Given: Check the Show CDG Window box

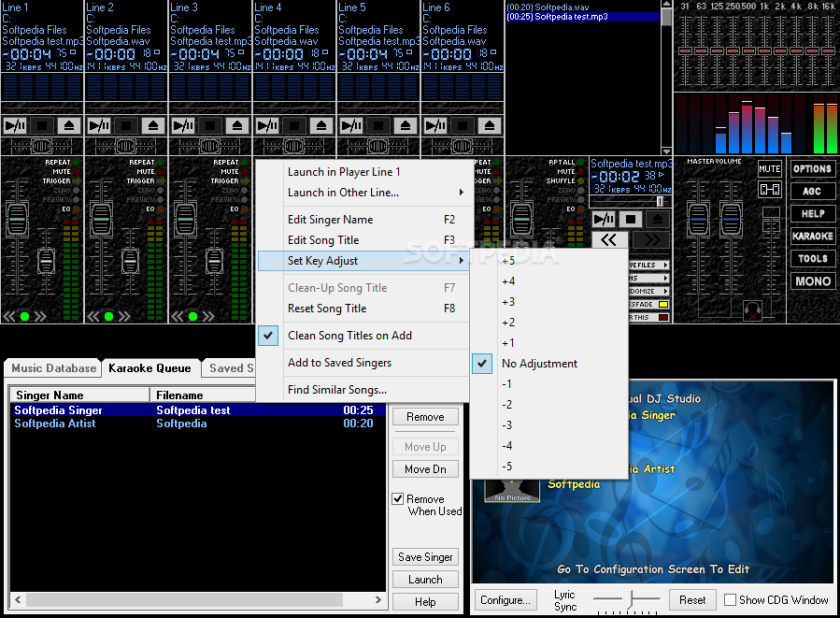Looking at the screenshot, I should 730,600.
